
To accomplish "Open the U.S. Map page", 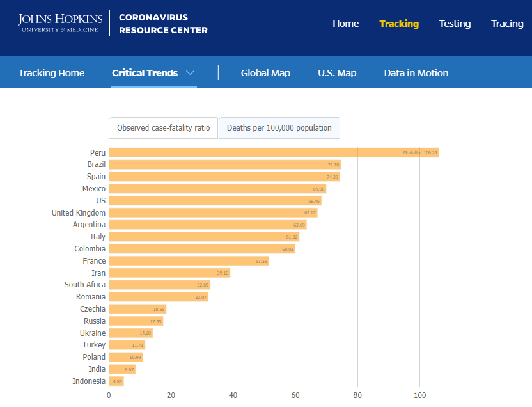I will tap(337, 73).
